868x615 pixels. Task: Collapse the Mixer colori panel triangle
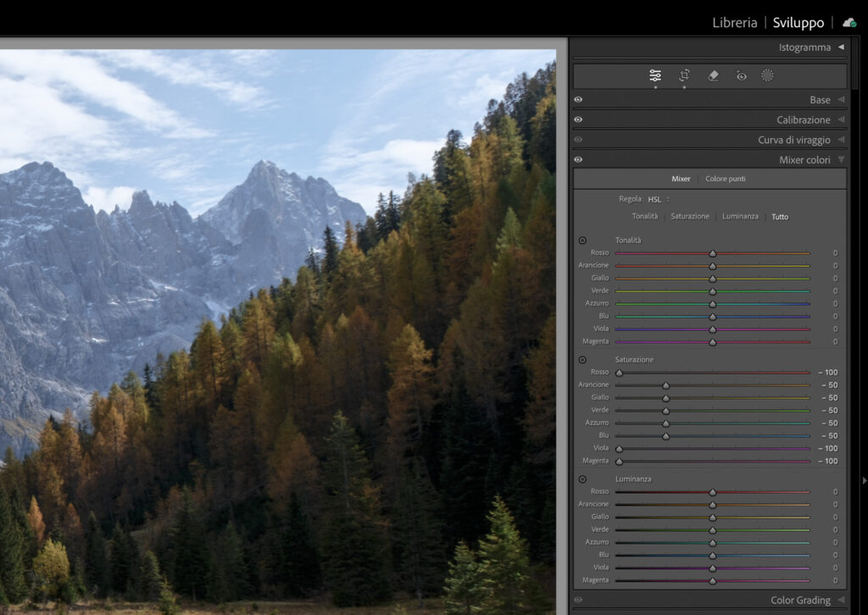click(x=842, y=159)
